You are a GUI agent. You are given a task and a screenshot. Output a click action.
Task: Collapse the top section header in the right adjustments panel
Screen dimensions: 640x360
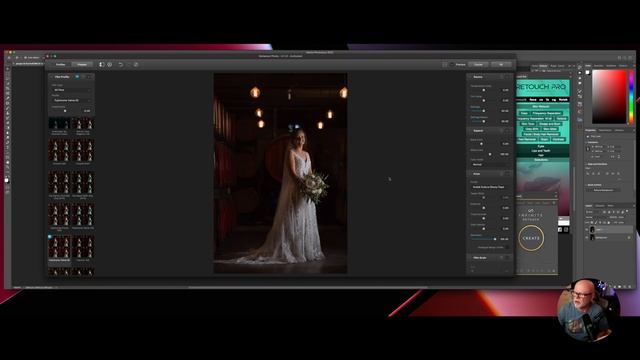pos(489,77)
